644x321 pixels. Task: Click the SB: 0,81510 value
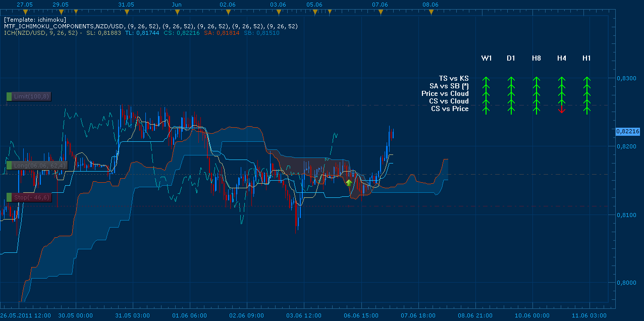tap(261, 32)
